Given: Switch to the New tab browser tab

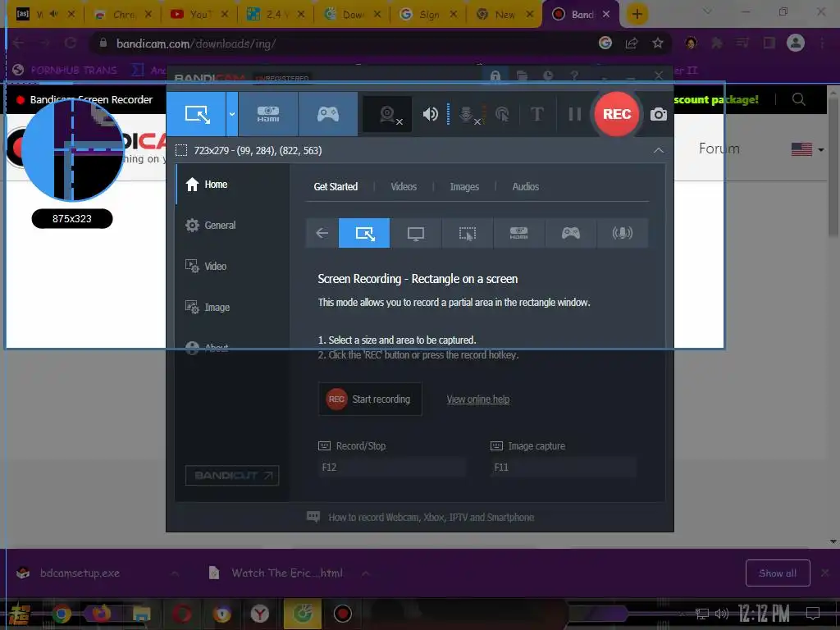Looking at the screenshot, I should pos(505,14).
